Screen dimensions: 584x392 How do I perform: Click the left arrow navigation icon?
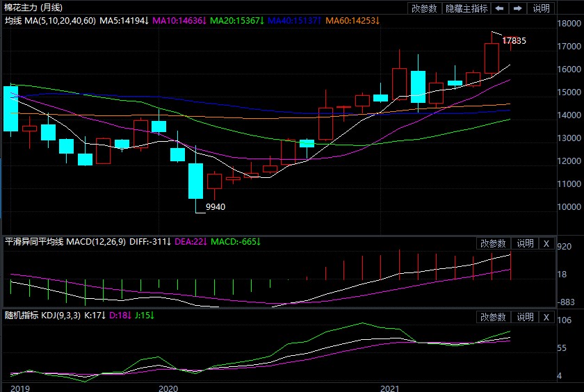point(500,8)
